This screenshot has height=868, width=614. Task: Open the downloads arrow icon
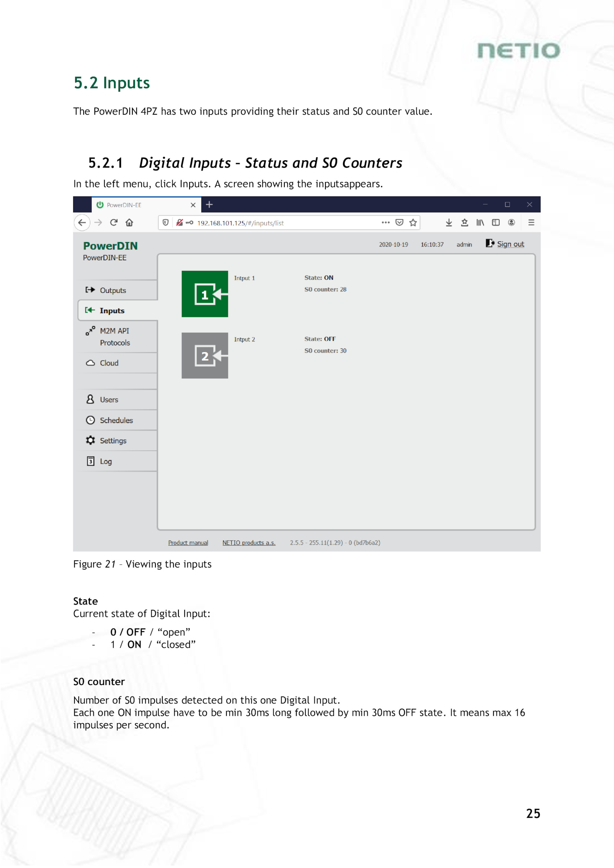449,223
